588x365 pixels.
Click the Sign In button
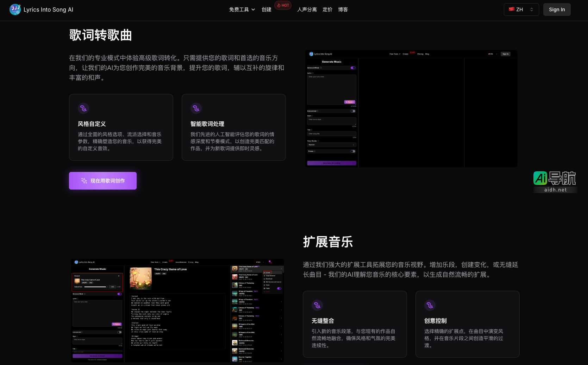point(557,9)
